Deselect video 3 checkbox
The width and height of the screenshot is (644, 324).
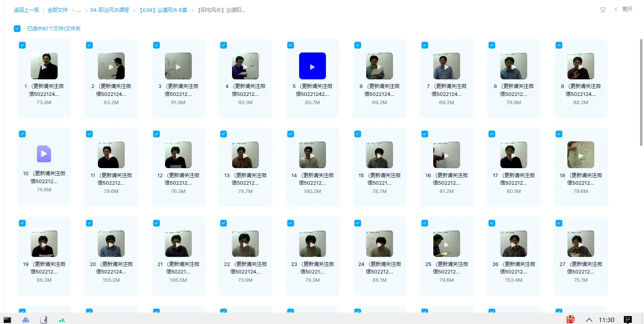click(157, 45)
